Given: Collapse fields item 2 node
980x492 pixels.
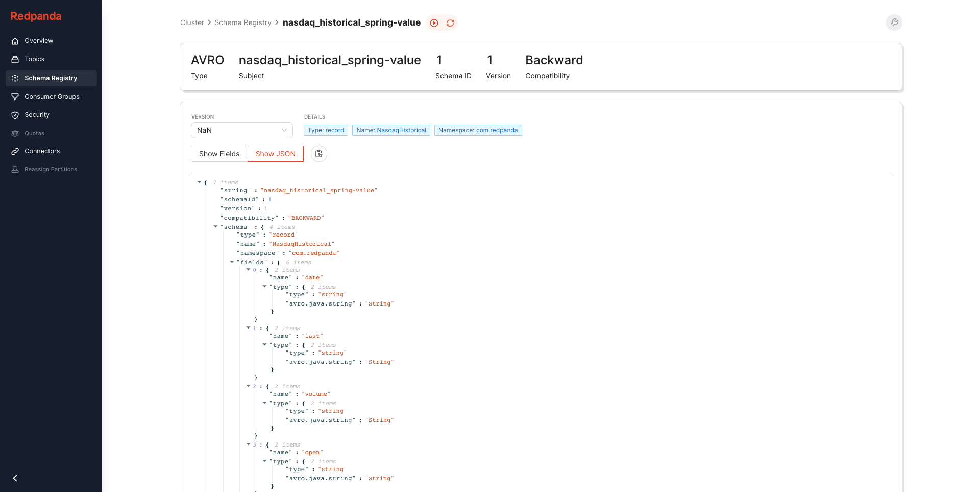Looking at the screenshot, I should coord(248,386).
